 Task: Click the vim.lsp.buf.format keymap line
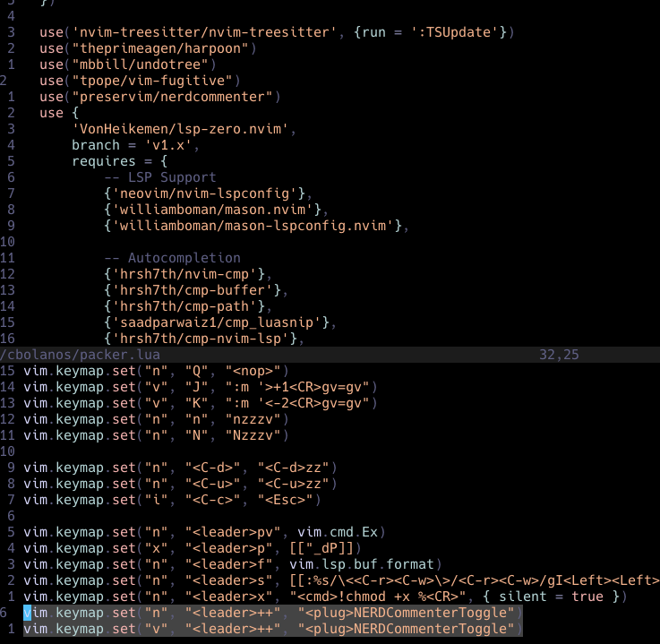click(232, 564)
